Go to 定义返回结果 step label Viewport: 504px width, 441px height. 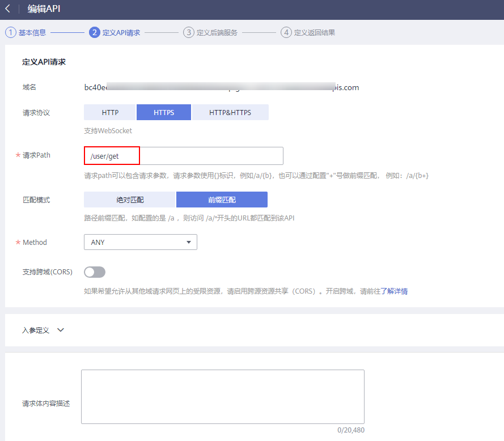[x=315, y=32]
